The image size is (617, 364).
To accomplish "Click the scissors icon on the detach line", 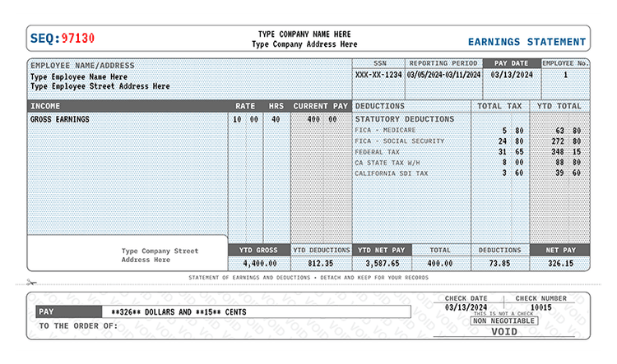I will tap(31, 283).
